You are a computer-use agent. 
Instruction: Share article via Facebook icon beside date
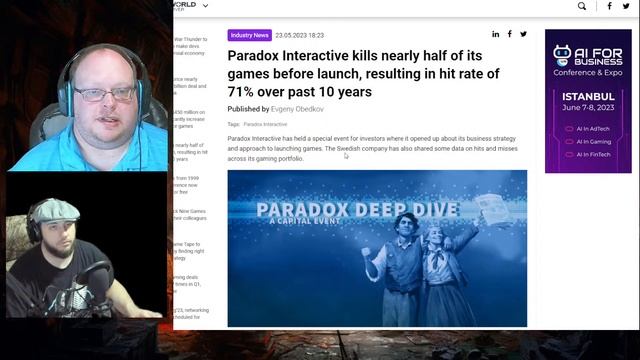click(x=509, y=34)
